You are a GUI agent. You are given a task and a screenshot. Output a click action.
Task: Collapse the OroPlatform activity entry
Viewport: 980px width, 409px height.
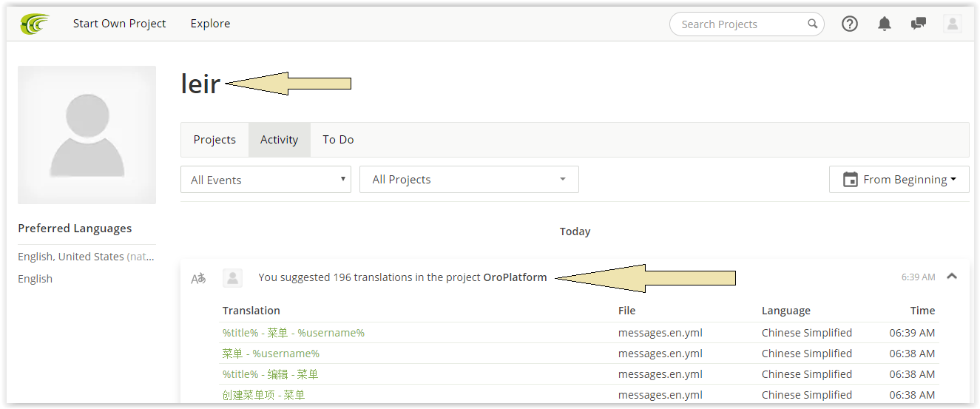[x=952, y=277]
